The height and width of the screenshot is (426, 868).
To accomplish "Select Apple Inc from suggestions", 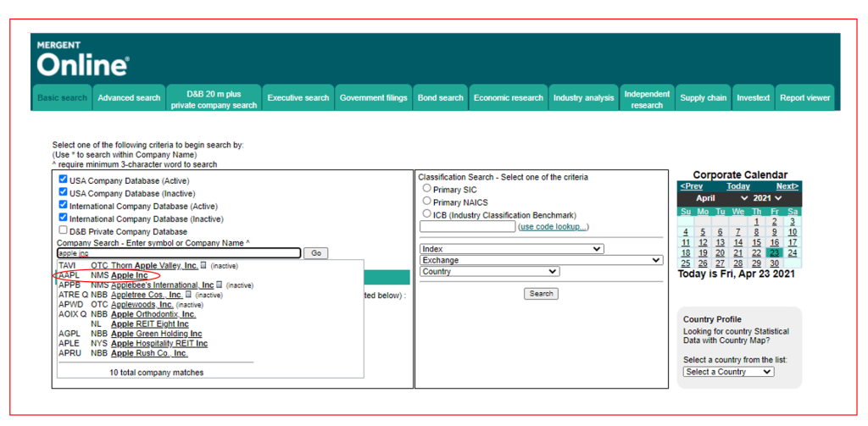I will (x=130, y=275).
